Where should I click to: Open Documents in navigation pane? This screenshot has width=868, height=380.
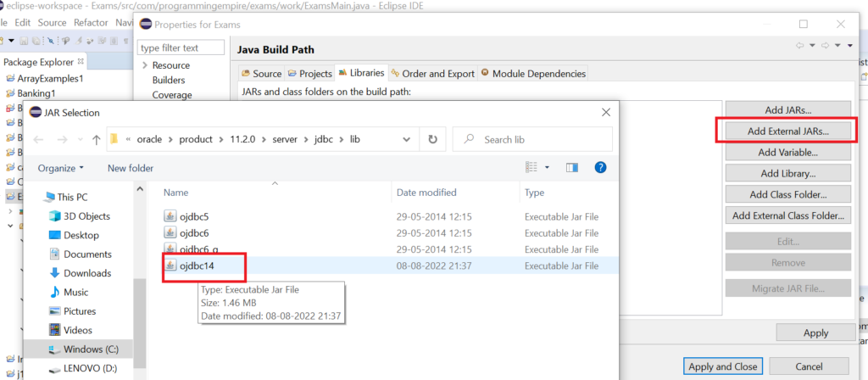[x=87, y=254]
